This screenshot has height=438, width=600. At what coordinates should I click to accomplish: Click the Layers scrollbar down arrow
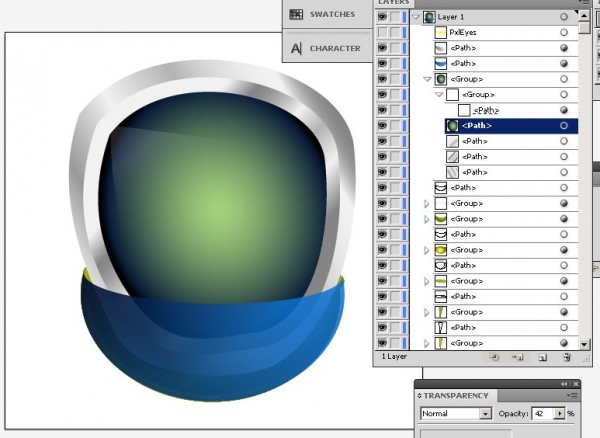pyautogui.click(x=584, y=344)
